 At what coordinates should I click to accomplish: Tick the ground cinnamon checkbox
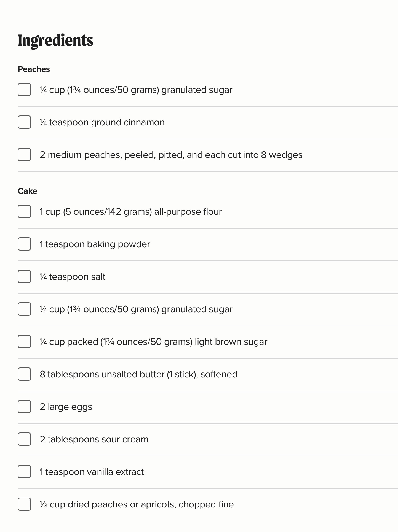pyautogui.click(x=24, y=122)
